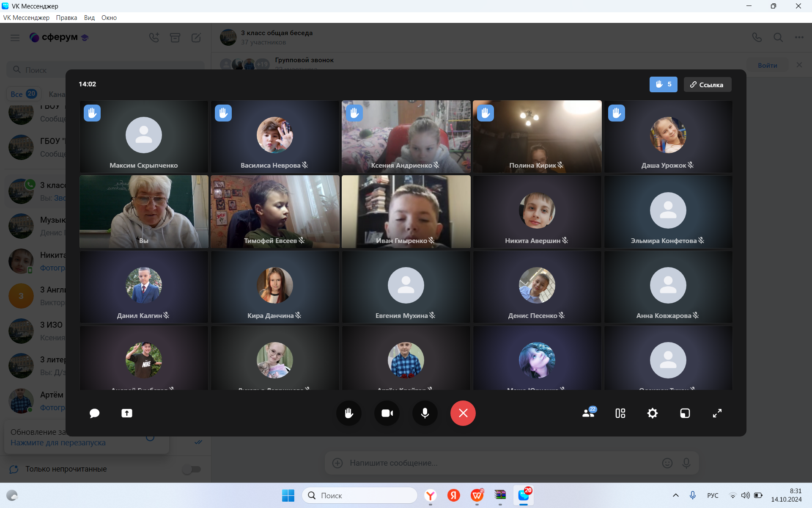Click Анна Ковжарова tile
Screen dimensions: 812x508
click(x=668, y=287)
